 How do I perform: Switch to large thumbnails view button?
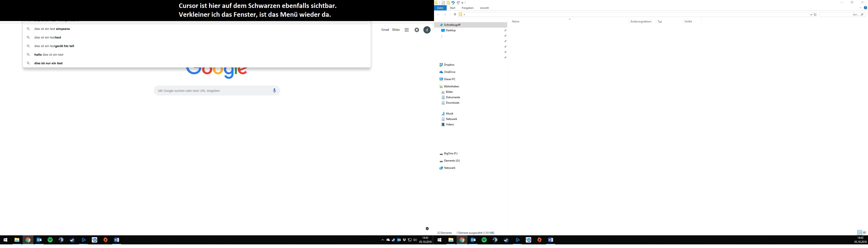[x=865, y=233]
